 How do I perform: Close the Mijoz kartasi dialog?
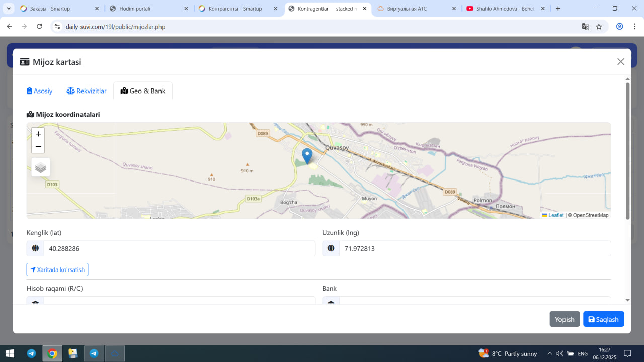[620, 62]
